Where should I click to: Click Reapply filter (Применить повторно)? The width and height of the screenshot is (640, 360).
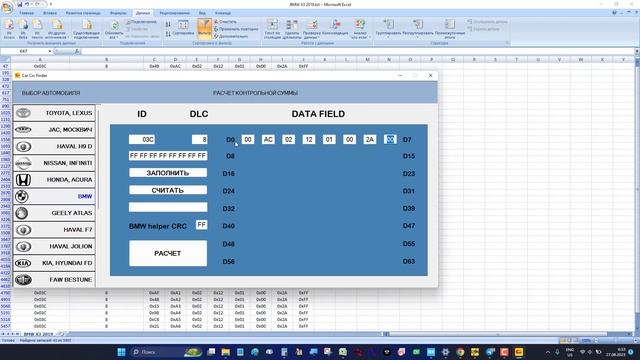[236, 29]
